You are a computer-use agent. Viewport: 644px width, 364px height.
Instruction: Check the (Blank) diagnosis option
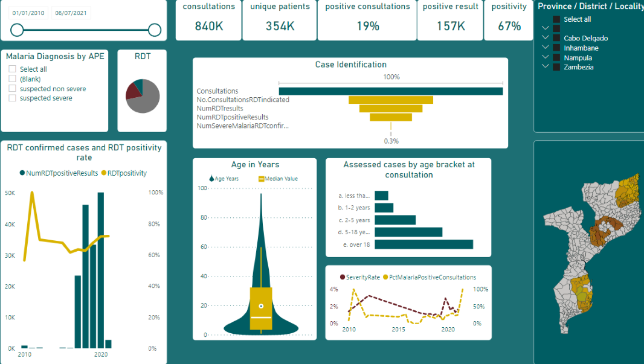click(x=11, y=79)
